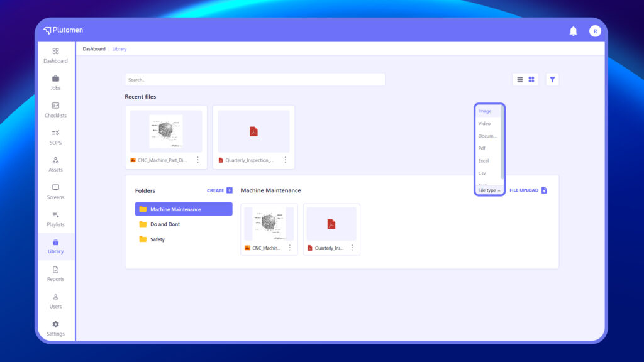This screenshot has width=644, height=362.
Task: Click the Recent files heading
Action: pos(140,97)
